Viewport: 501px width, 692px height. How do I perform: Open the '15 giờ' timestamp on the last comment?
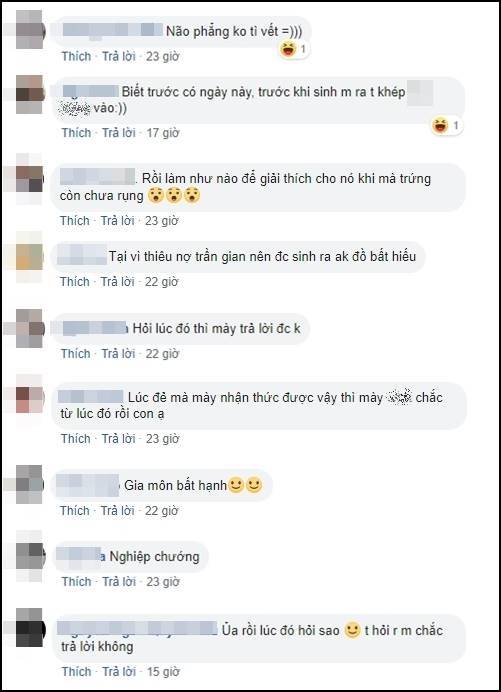point(163,672)
